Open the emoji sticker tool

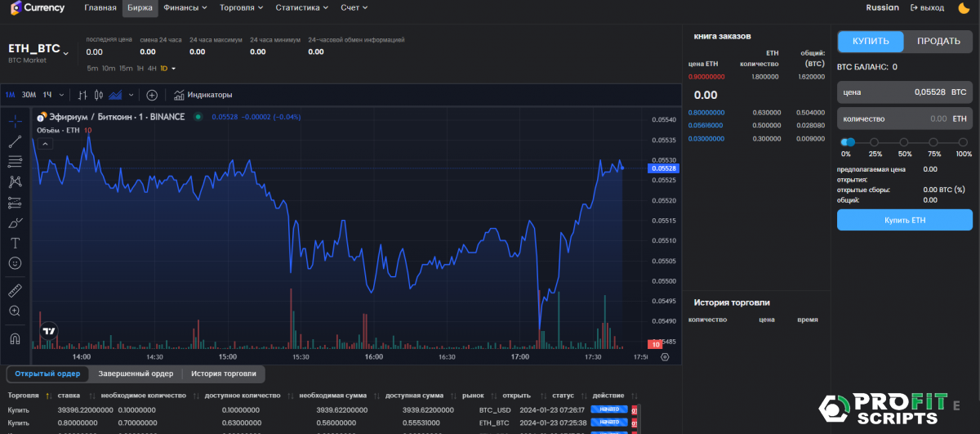[x=15, y=263]
